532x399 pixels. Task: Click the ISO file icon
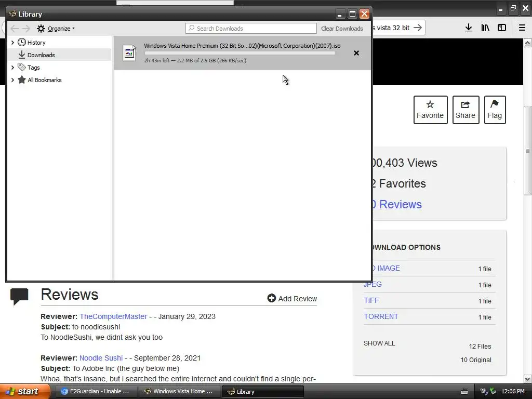[129, 54]
